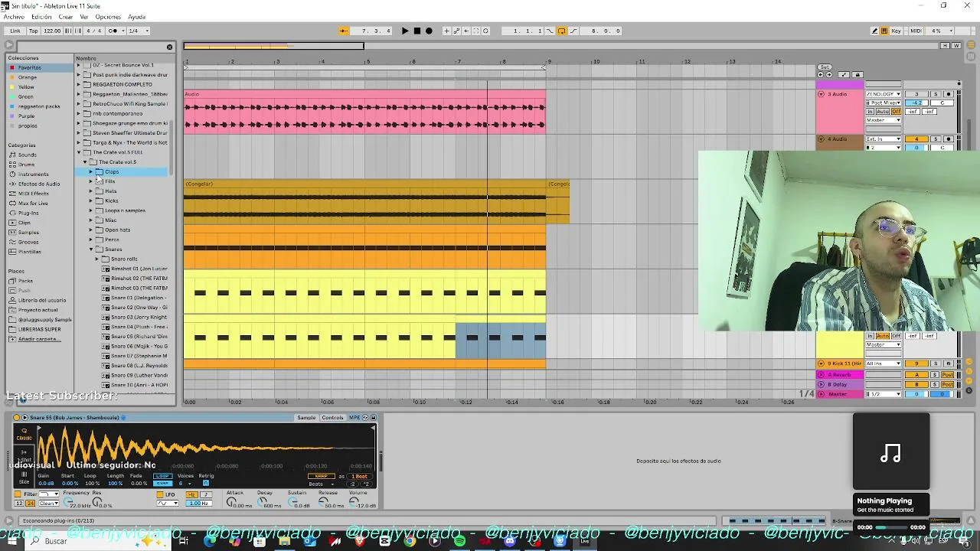Expand the Claps folder

click(x=91, y=172)
